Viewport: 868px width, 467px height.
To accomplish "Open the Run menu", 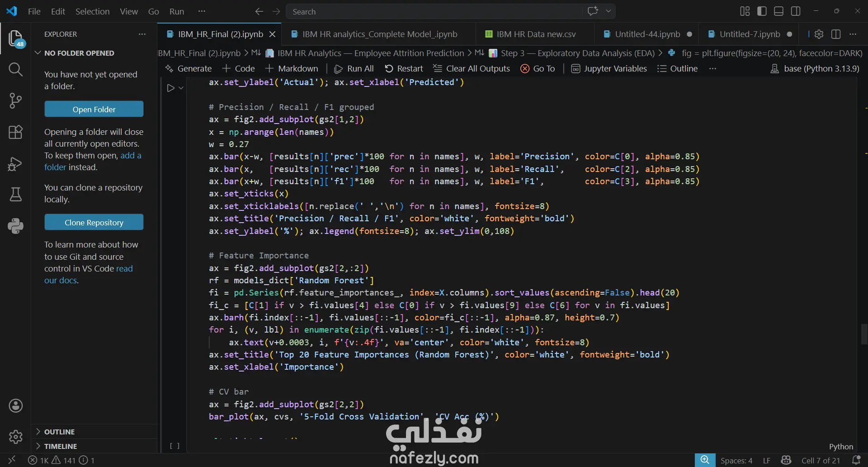I will click(x=176, y=11).
